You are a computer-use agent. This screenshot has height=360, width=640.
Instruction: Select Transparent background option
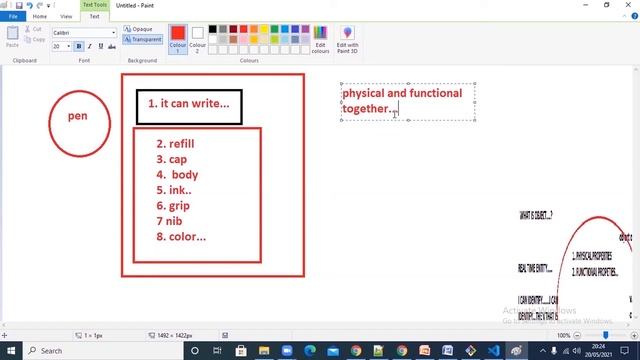click(x=142, y=40)
